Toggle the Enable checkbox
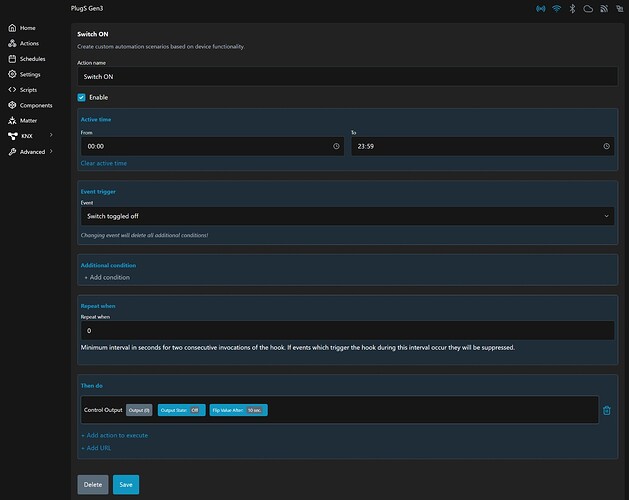The width and height of the screenshot is (629, 500). point(81,98)
